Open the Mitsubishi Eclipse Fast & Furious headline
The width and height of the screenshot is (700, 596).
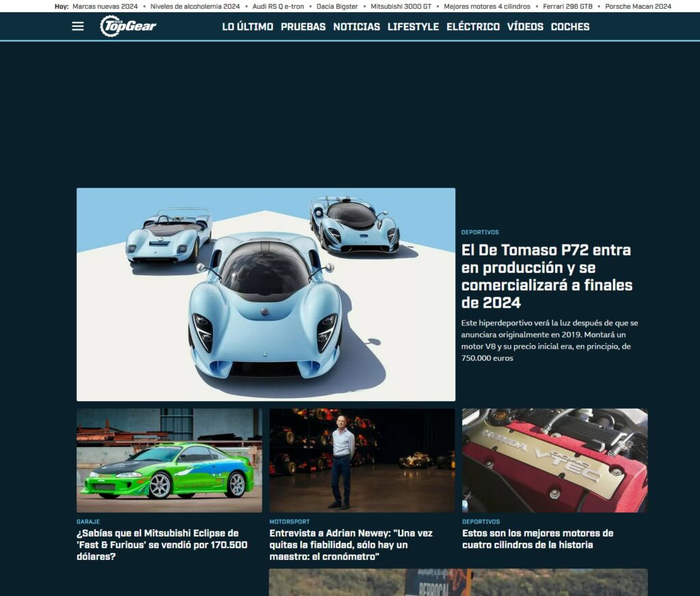pyautogui.click(x=162, y=545)
